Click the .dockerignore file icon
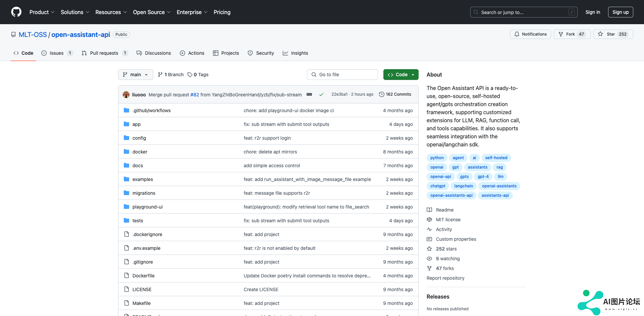Viewport: 644px width, 316px height. coord(126,234)
